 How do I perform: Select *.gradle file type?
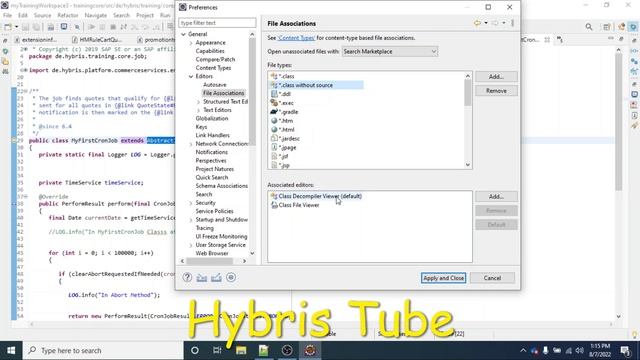point(288,112)
